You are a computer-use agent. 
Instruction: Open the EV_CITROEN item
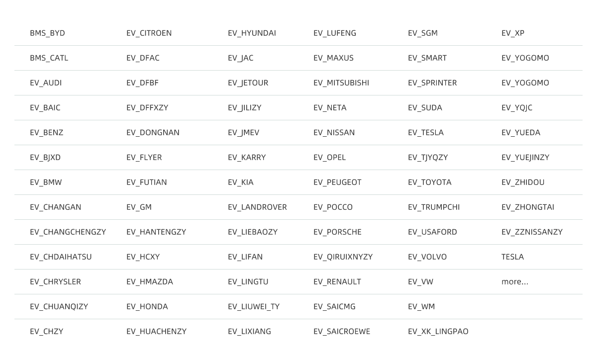(149, 33)
